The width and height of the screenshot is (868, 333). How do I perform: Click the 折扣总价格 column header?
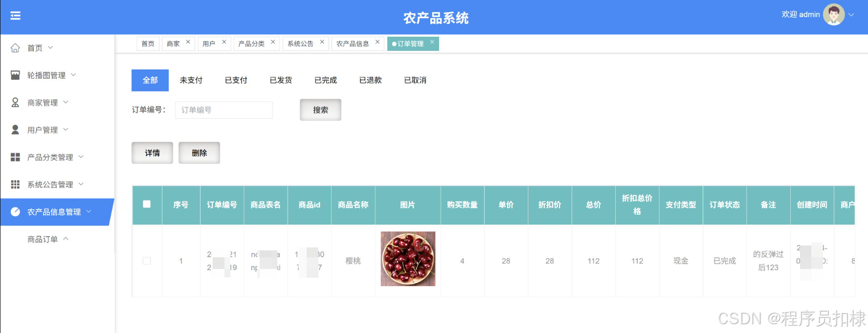pos(637,205)
